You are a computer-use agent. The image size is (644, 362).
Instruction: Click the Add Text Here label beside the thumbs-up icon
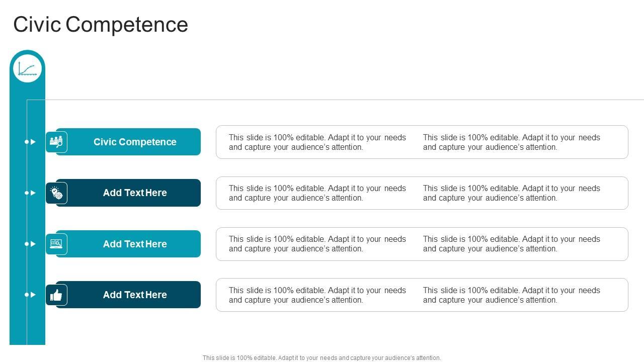(x=135, y=295)
